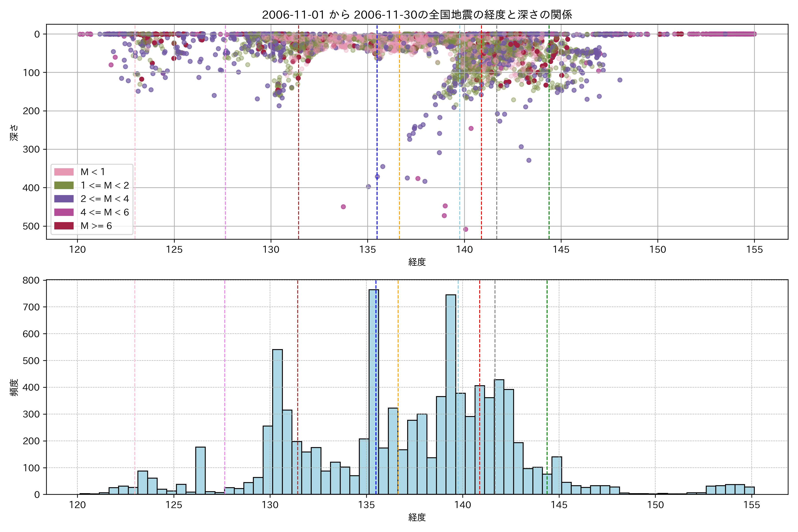Click the M >= 6 legend text
Viewport: 798px width, 532px height.
(96, 226)
